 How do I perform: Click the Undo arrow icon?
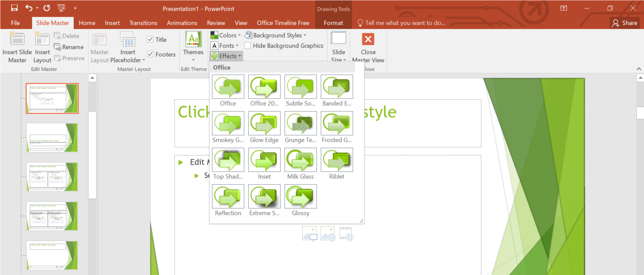[x=29, y=8]
